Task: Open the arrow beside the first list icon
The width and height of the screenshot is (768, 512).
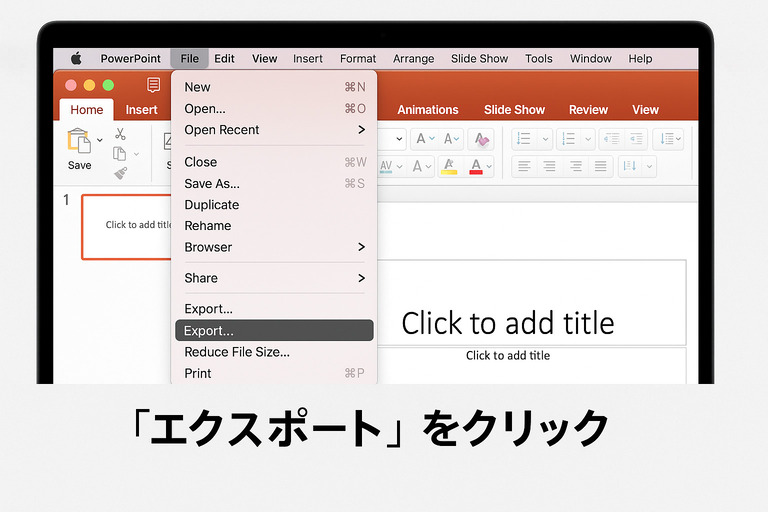Action: click(545, 140)
